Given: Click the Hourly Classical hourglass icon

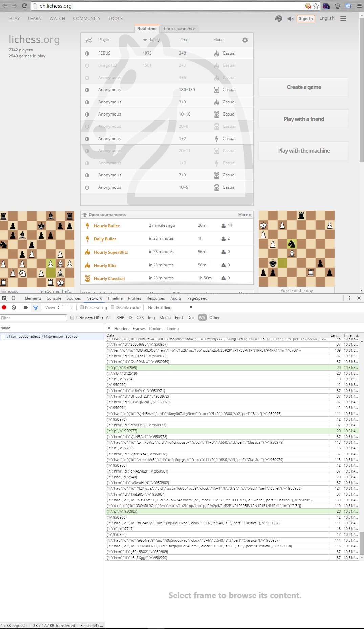Looking at the screenshot, I should (87, 278).
